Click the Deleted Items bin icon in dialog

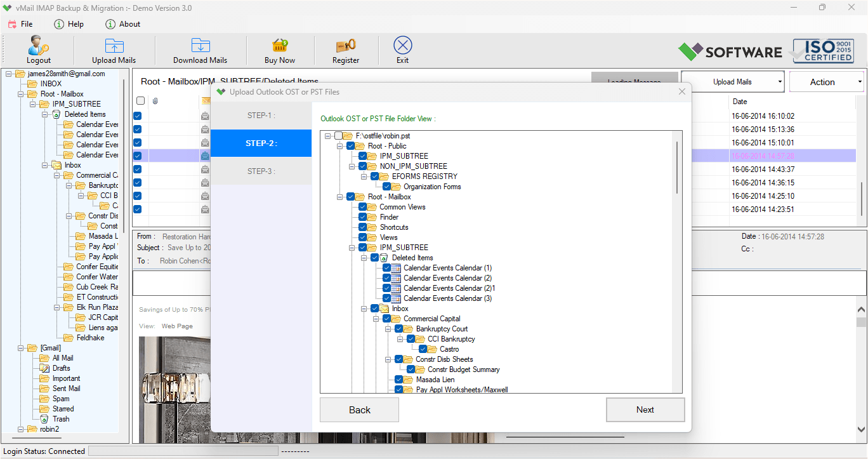click(384, 258)
